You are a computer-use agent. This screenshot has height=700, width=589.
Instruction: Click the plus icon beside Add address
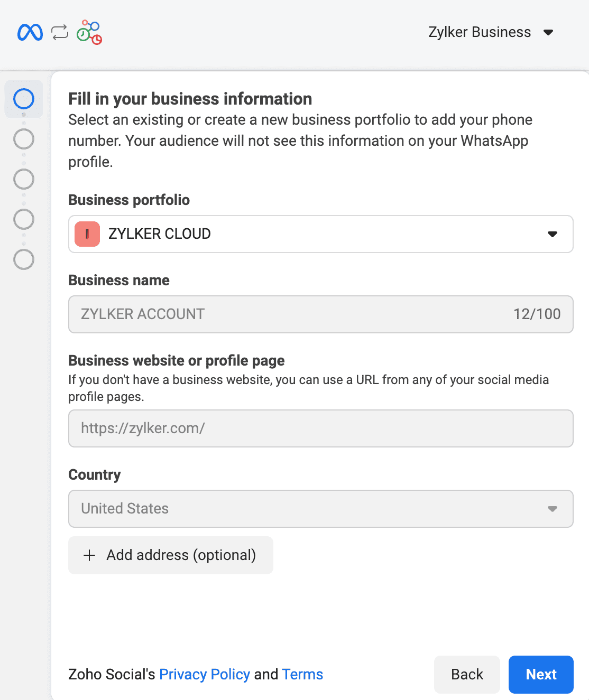[x=89, y=555]
